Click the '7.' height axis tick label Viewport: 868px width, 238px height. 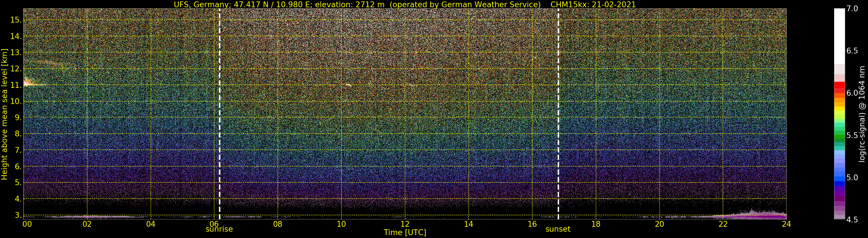pyautogui.click(x=18, y=150)
